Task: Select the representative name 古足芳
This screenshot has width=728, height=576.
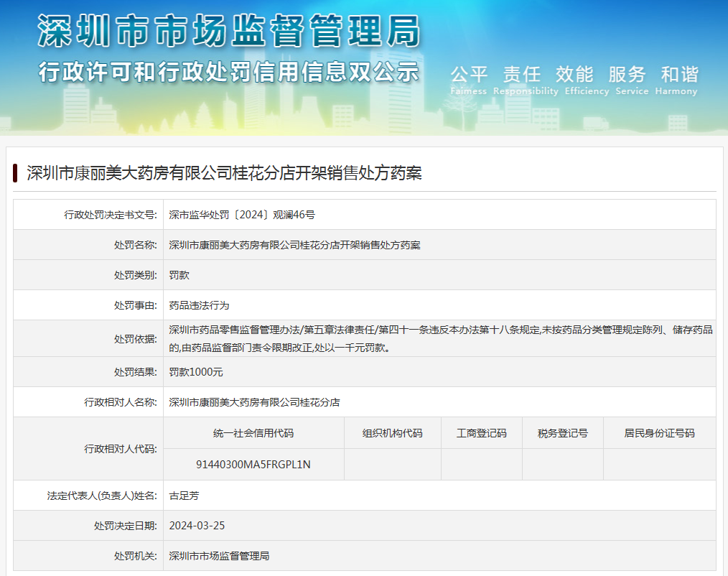Action: [184, 496]
